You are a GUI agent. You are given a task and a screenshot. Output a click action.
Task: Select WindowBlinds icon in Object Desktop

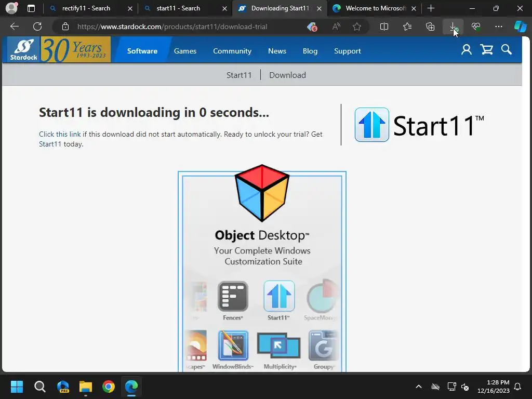(233, 345)
